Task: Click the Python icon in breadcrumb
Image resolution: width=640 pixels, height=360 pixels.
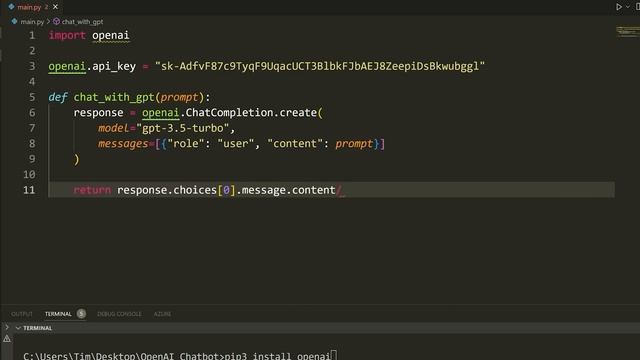Action: tap(15, 22)
